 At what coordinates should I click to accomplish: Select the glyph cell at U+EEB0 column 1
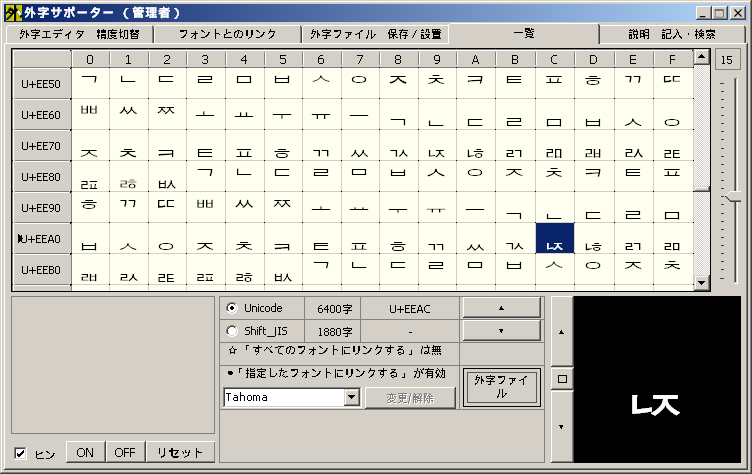tap(129, 270)
